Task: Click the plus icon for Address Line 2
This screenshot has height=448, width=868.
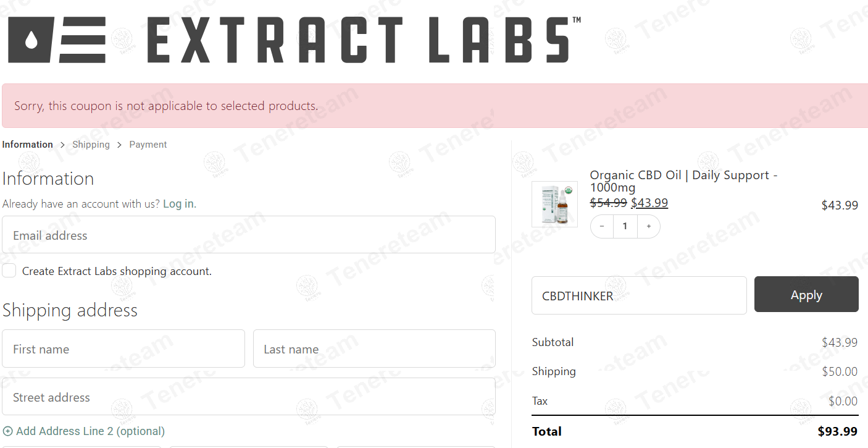Action: 7,431
